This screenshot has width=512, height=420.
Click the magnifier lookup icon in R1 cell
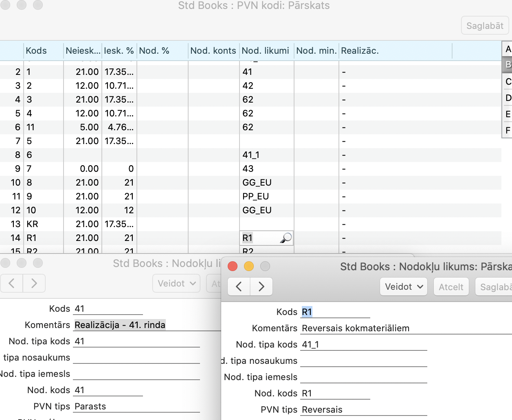[x=286, y=238]
